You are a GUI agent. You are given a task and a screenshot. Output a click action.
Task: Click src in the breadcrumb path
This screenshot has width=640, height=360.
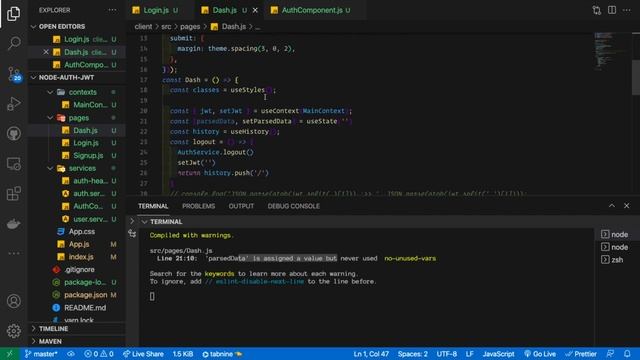166,27
